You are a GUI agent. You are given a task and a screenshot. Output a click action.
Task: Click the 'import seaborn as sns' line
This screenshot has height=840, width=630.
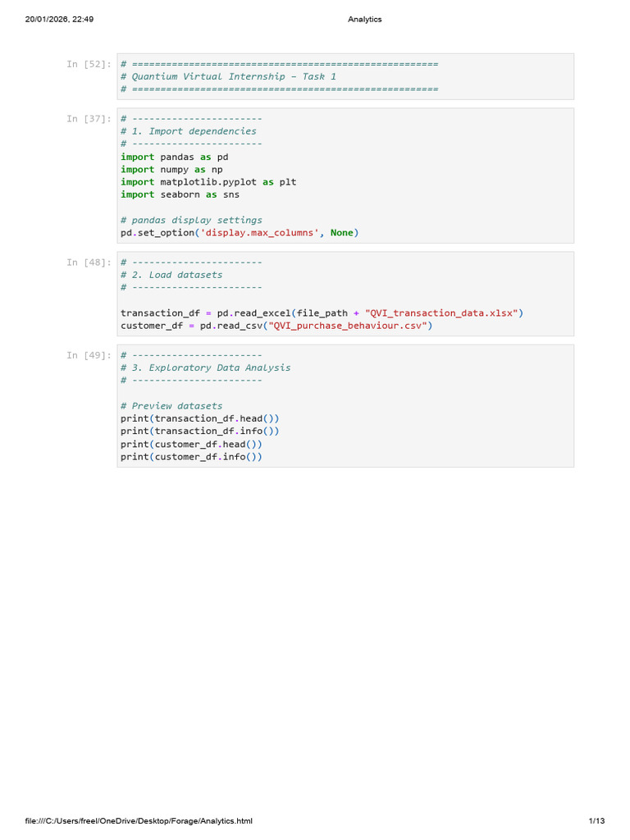click(180, 195)
